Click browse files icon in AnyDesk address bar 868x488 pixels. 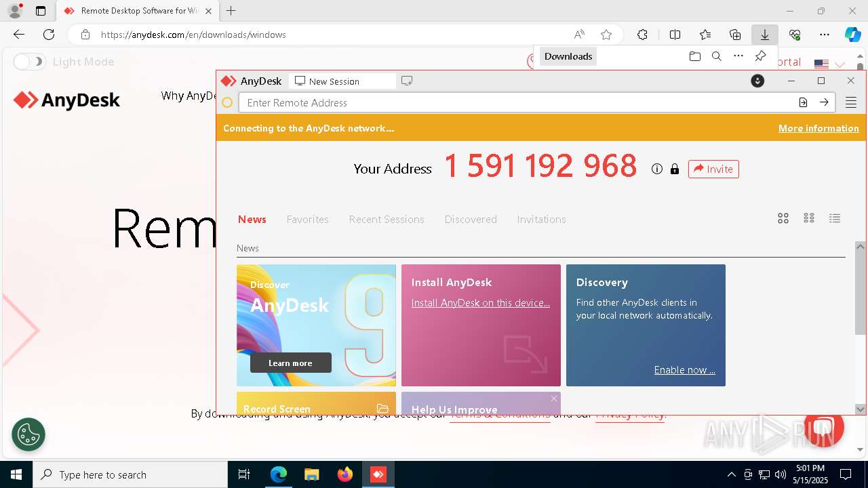click(x=803, y=102)
